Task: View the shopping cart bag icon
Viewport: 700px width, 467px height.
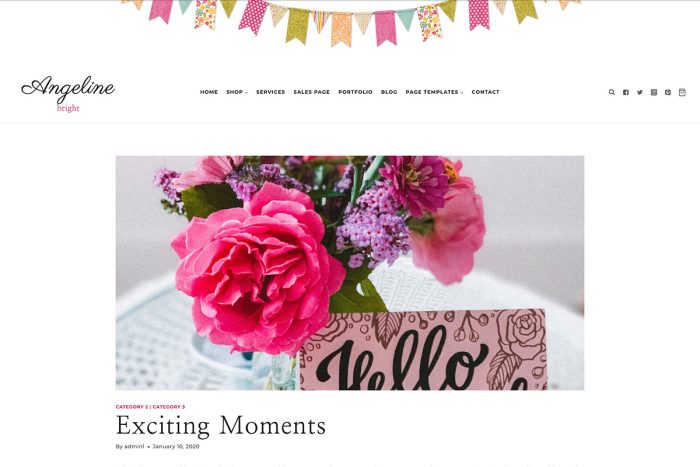Action: click(x=682, y=92)
